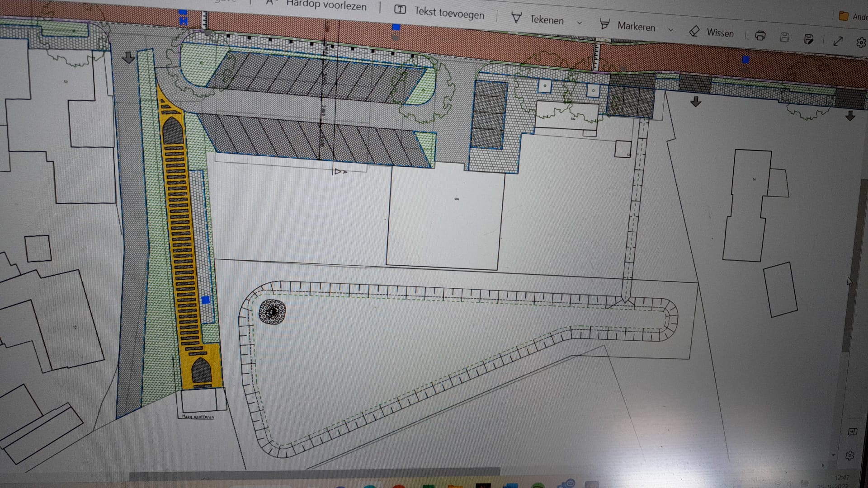Image resolution: width=868 pixels, height=488 pixels.
Task: Enter full screen with diagonal arrows icon
Action: point(838,41)
